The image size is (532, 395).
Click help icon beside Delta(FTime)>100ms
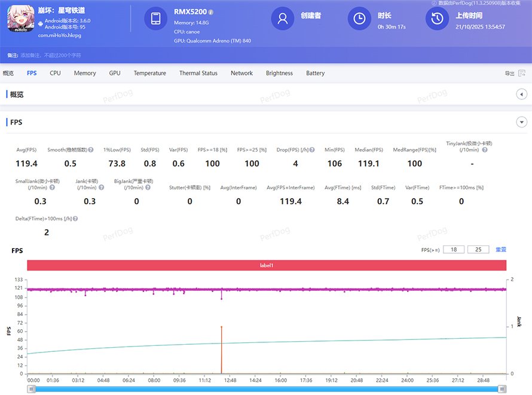coord(75,219)
